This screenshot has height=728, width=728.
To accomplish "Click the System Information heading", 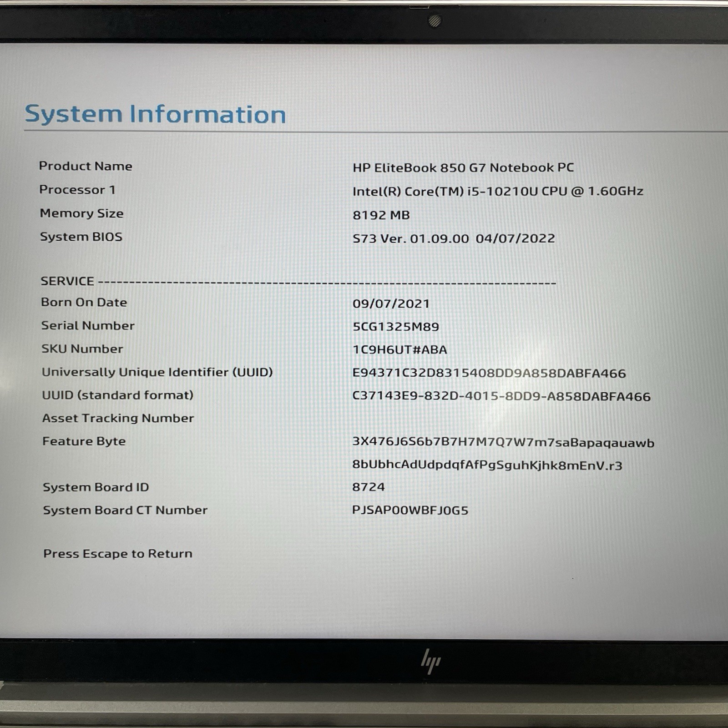I will click(155, 114).
